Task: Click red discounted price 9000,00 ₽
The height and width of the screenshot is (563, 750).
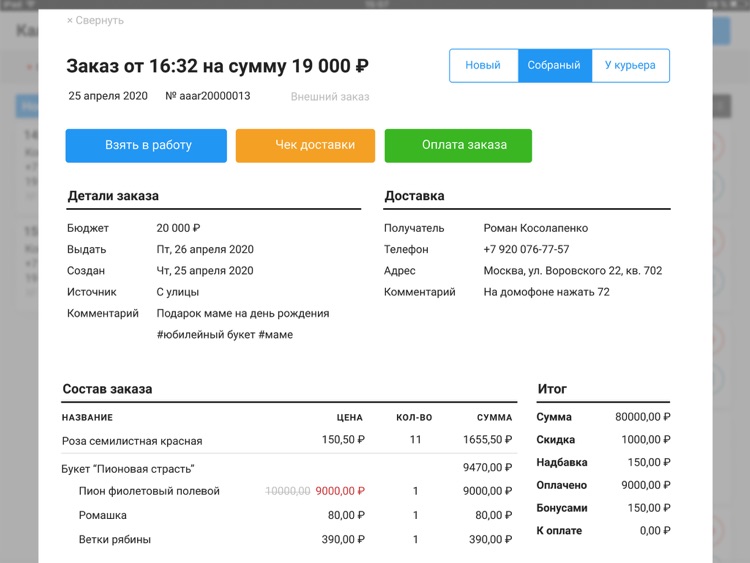Action: [340, 491]
